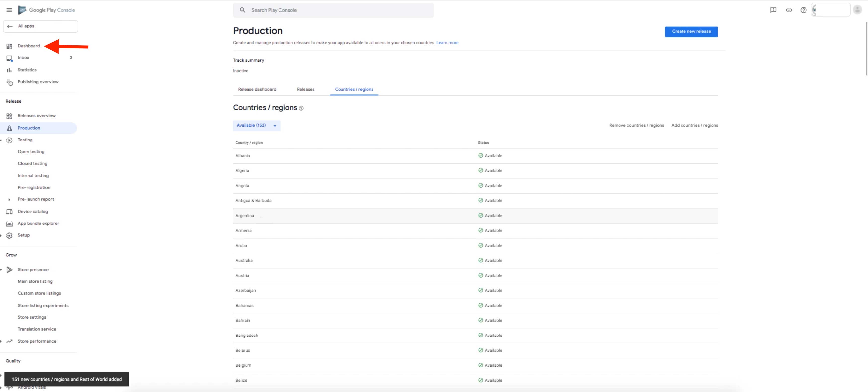Expand the Pre-launch report item
Viewport: 868px width, 392px height.
9,200
